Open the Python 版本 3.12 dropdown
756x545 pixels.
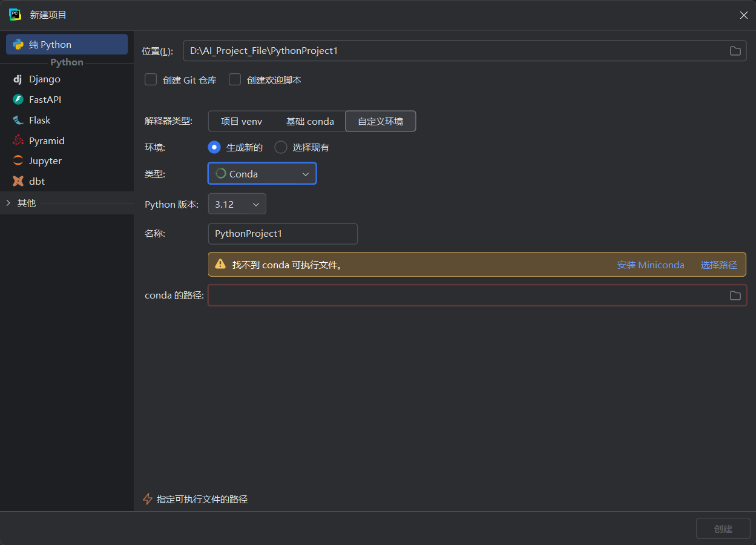click(237, 204)
